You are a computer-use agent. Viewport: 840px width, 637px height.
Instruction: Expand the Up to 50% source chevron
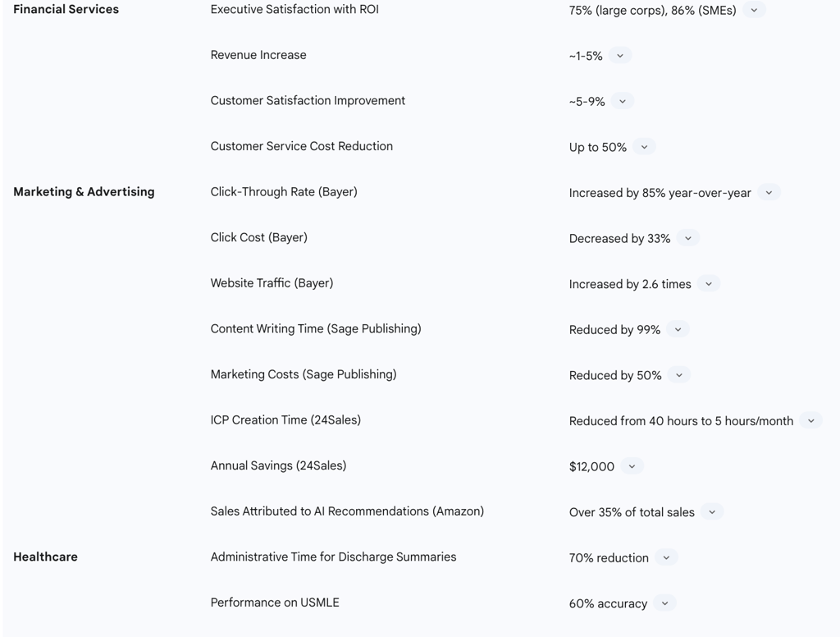pos(644,147)
